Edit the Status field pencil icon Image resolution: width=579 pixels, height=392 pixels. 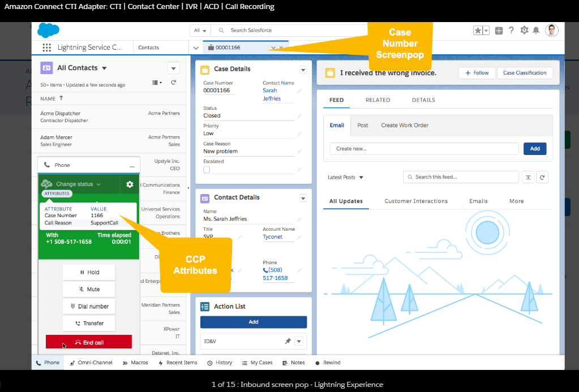[x=299, y=116]
